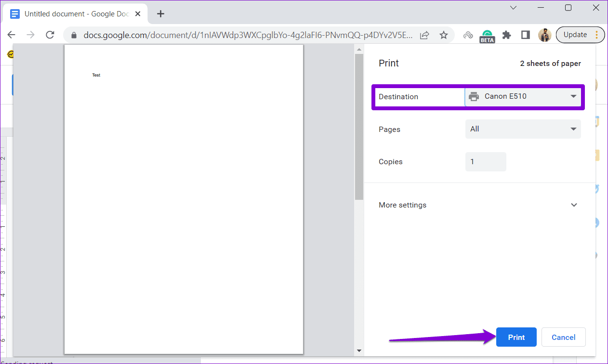Open the tab search chevron
608x364 pixels.
pyautogui.click(x=513, y=8)
